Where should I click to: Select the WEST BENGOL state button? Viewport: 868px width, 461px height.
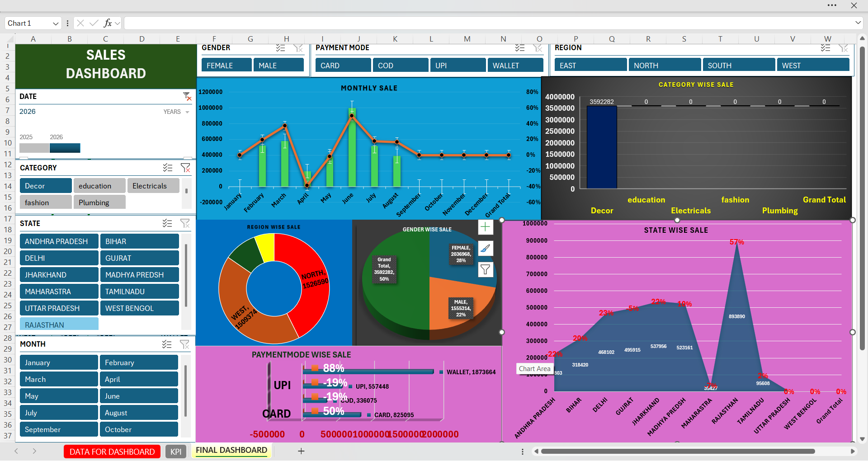(140, 308)
